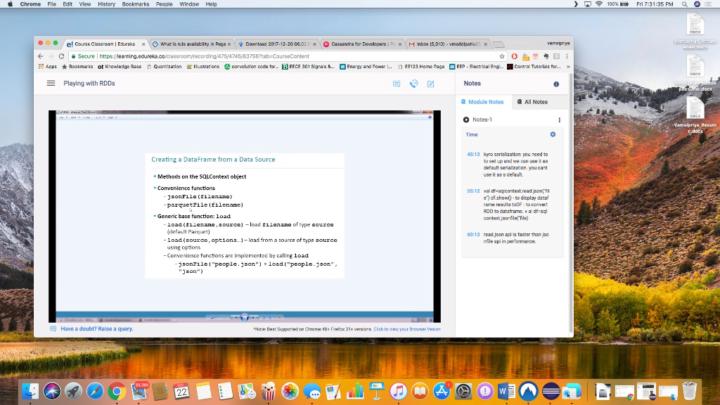720x405 pixels.
Task: Switch to the Cassandra for Developers browser tab
Action: coord(360,44)
